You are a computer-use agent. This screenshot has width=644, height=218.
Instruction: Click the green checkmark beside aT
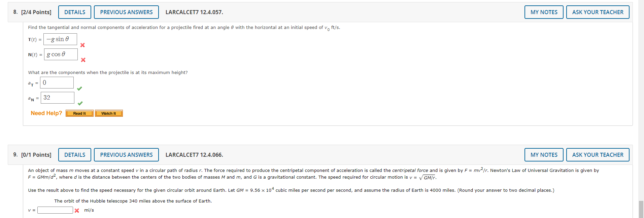(x=80, y=88)
